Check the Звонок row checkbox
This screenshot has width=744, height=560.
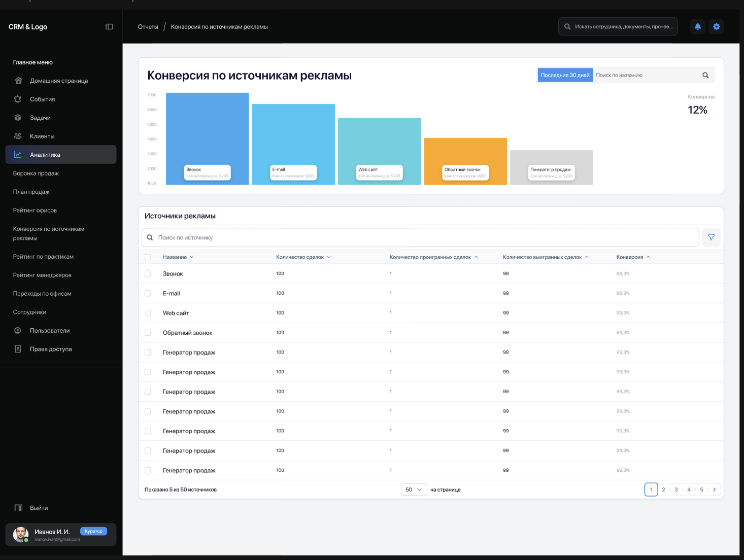148,273
